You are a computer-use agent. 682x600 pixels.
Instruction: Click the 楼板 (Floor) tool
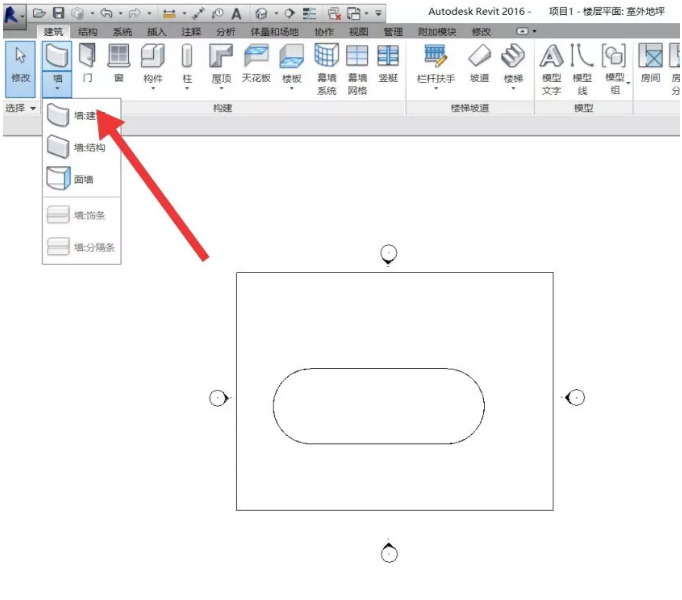(291, 62)
